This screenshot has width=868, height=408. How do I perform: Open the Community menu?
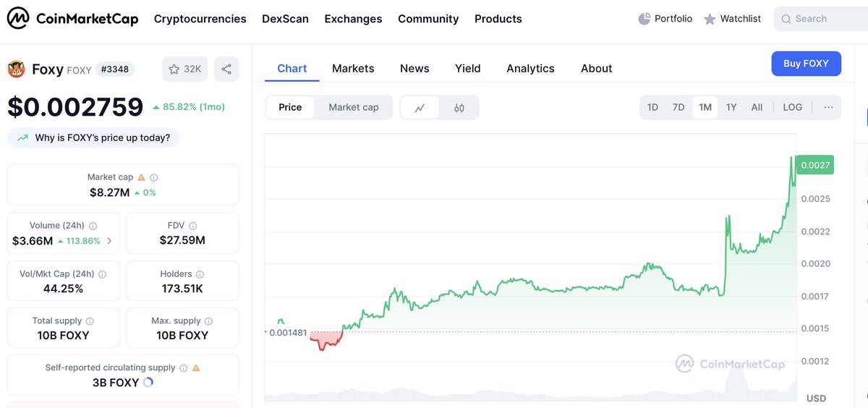[428, 19]
